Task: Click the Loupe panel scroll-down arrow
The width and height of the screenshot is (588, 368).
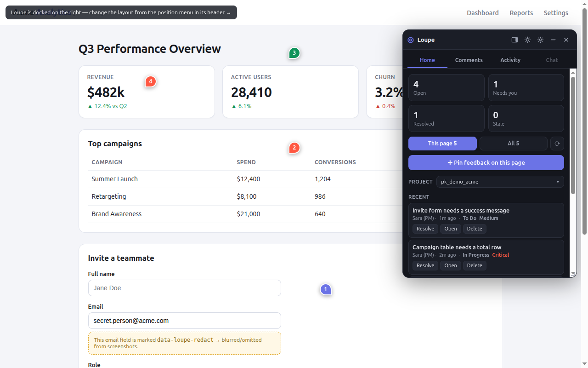Action: coord(573,274)
